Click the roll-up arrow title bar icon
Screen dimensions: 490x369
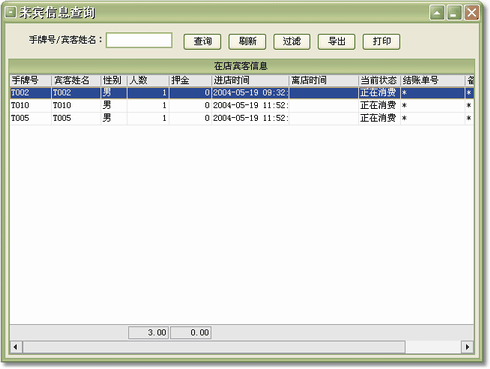coord(437,13)
